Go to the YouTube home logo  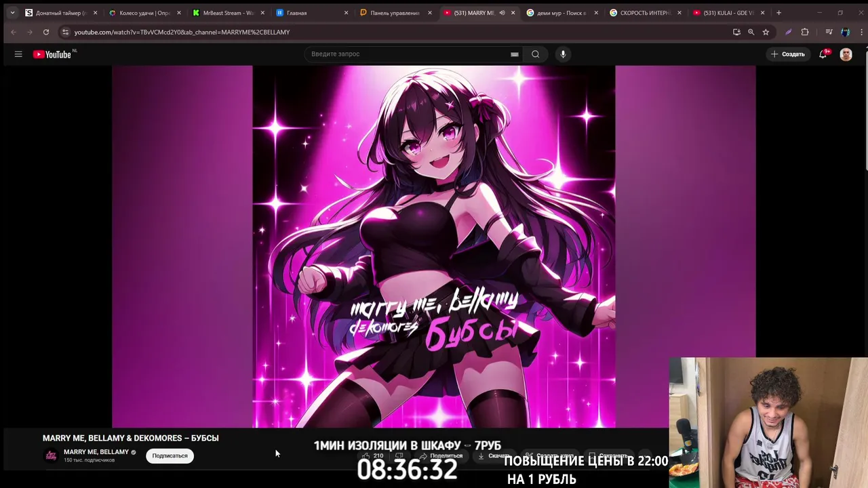pyautogui.click(x=52, y=54)
